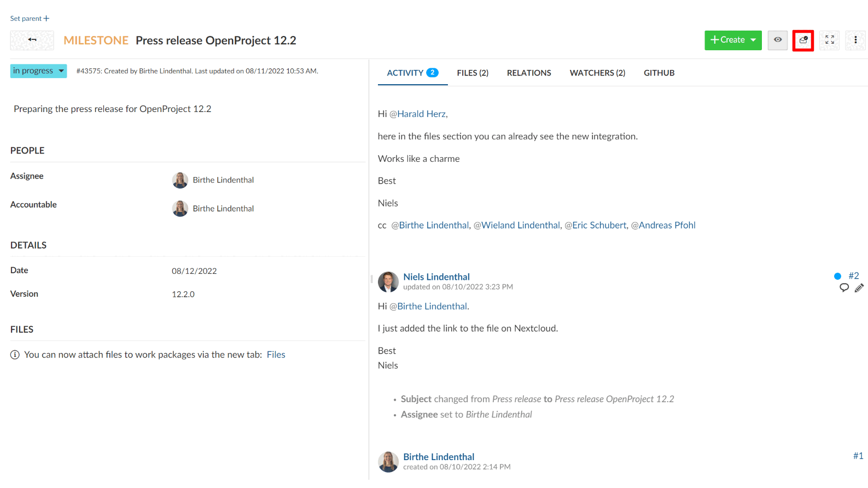Image resolution: width=868 pixels, height=488 pixels.
Task: Click the Accountable avatar image
Action: click(180, 209)
